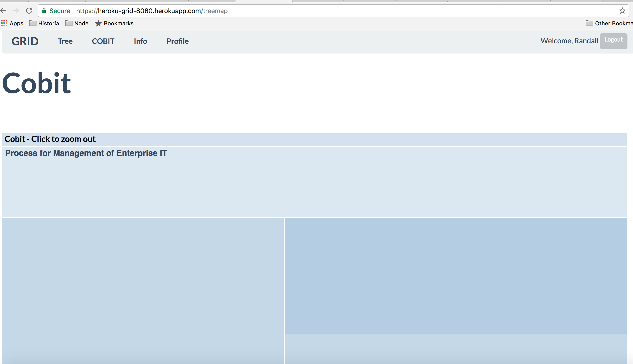Screen dimensions: 633x364
Task: Open the Node bookmarks folder
Action: coord(77,23)
